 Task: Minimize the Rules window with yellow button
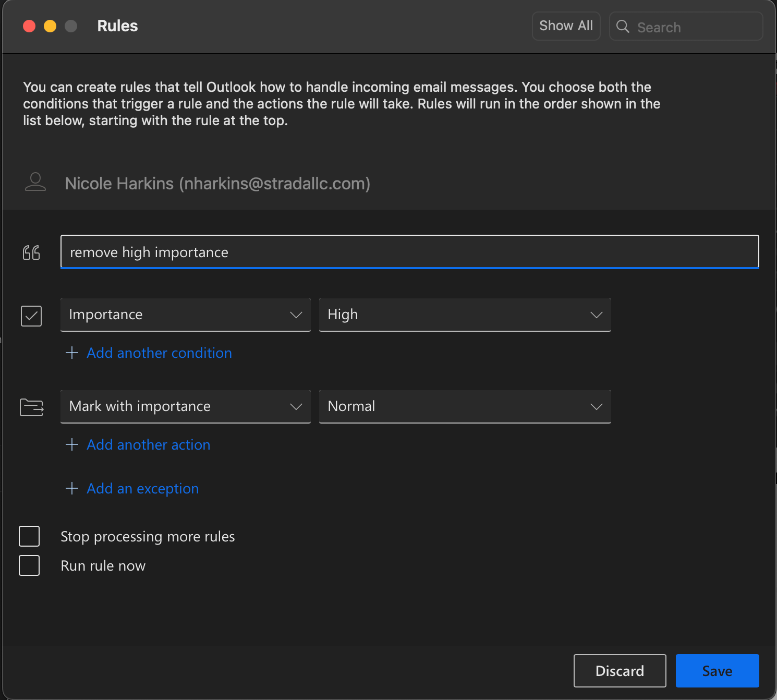pos(50,26)
